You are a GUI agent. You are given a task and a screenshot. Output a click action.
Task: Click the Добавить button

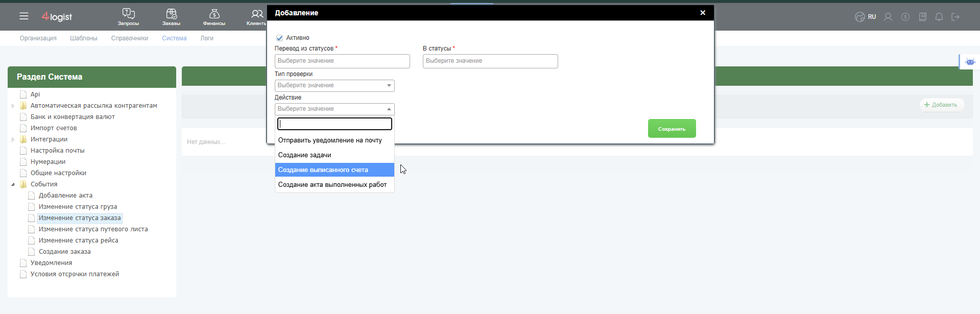point(942,105)
